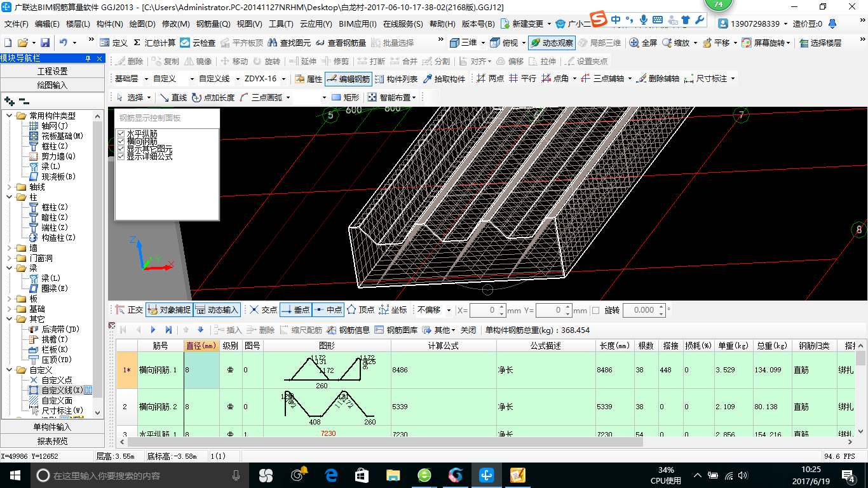The image size is (868, 488).
Task: Open 钢筋图库 rebar library
Action: coord(396,330)
